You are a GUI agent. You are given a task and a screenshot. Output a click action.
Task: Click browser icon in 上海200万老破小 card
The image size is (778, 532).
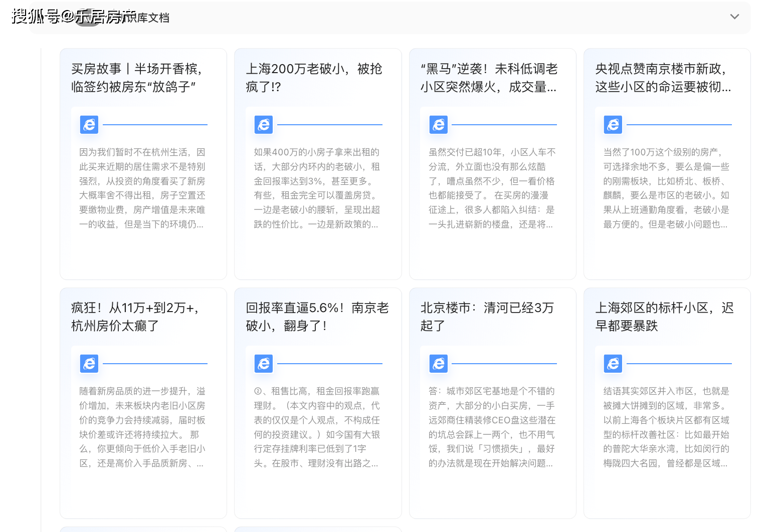pyautogui.click(x=264, y=125)
